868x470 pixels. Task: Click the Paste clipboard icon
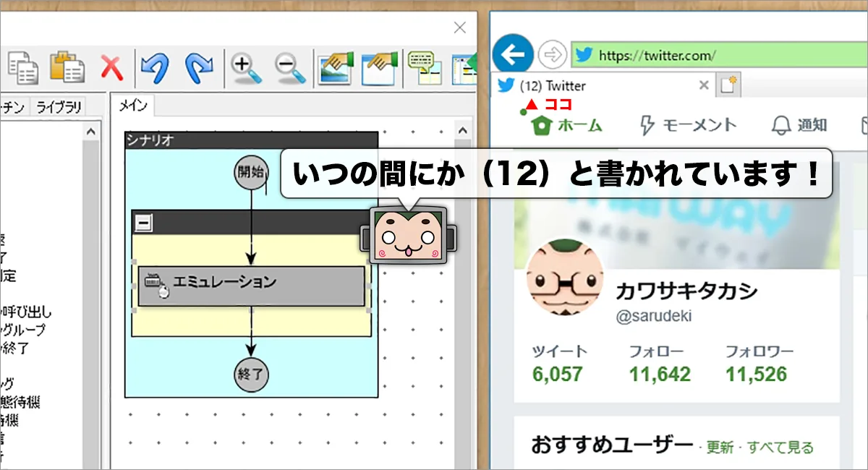click(67, 67)
